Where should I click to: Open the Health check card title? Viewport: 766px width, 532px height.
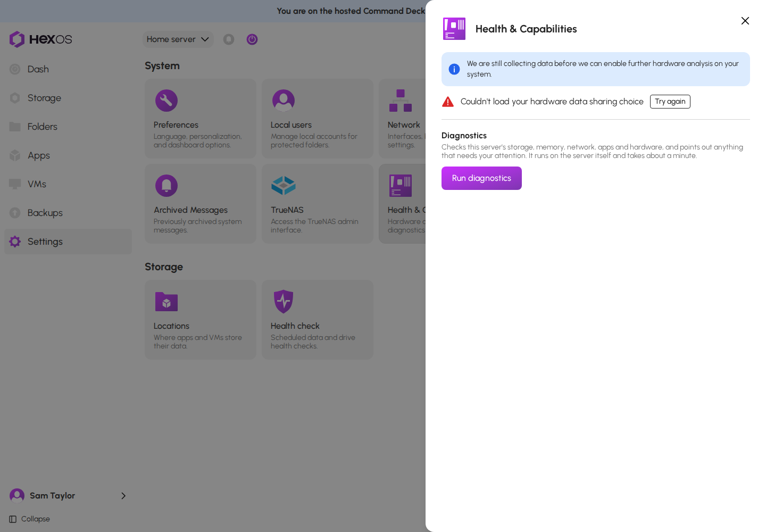tap(295, 326)
